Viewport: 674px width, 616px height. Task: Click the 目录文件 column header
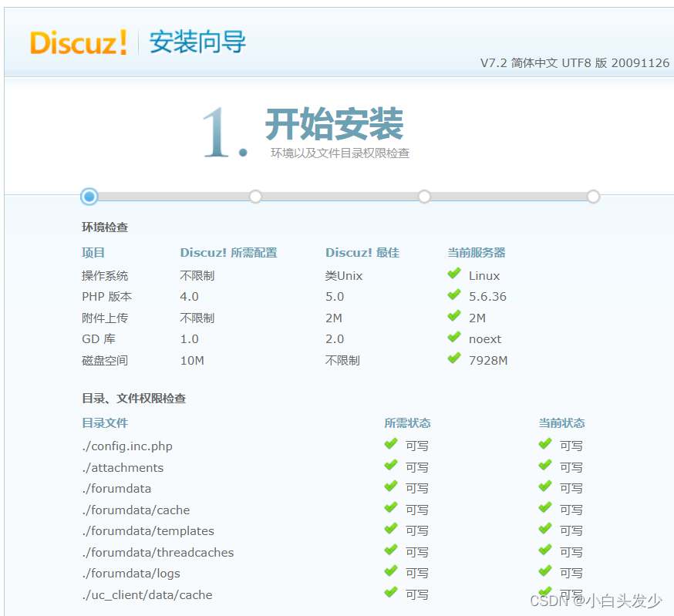(x=105, y=423)
